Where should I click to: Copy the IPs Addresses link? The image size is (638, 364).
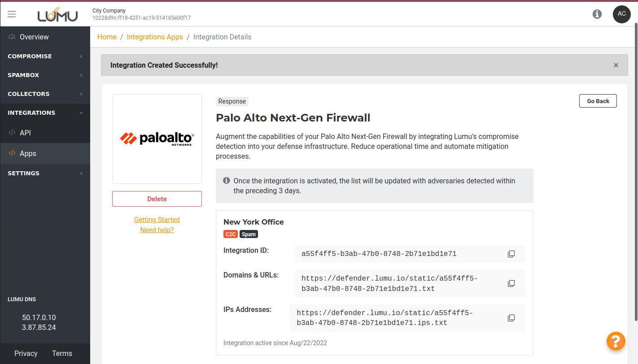click(x=511, y=318)
